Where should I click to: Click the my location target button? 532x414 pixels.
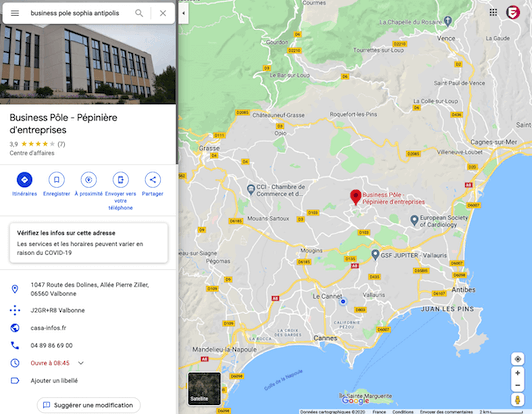coord(518,359)
